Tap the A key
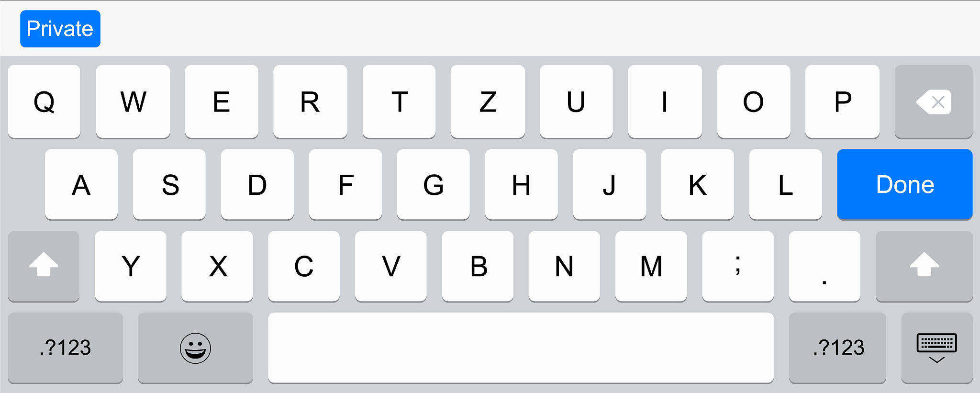980x393 pixels. tap(81, 184)
